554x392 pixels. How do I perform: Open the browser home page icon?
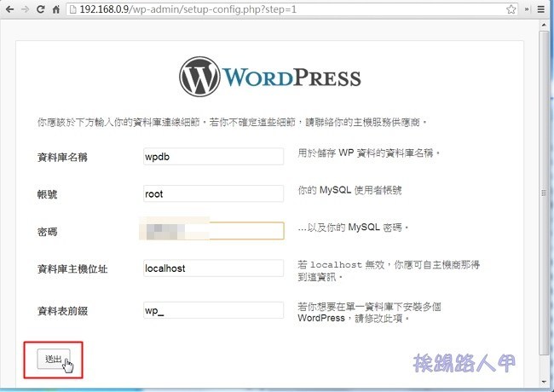click(x=56, y=9)
